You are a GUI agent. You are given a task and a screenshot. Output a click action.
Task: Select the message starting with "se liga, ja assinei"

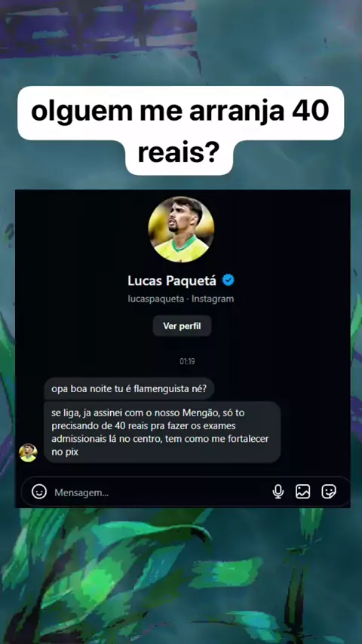(x=162, y=432)
